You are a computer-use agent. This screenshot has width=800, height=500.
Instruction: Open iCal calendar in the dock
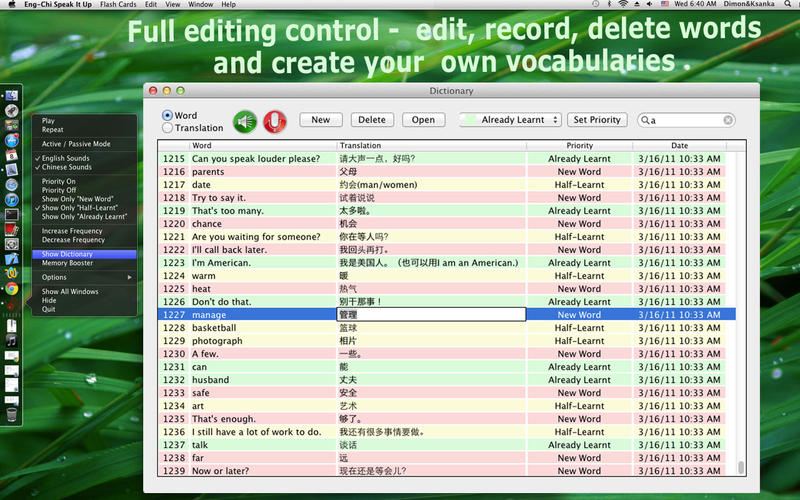pos(11,155)
